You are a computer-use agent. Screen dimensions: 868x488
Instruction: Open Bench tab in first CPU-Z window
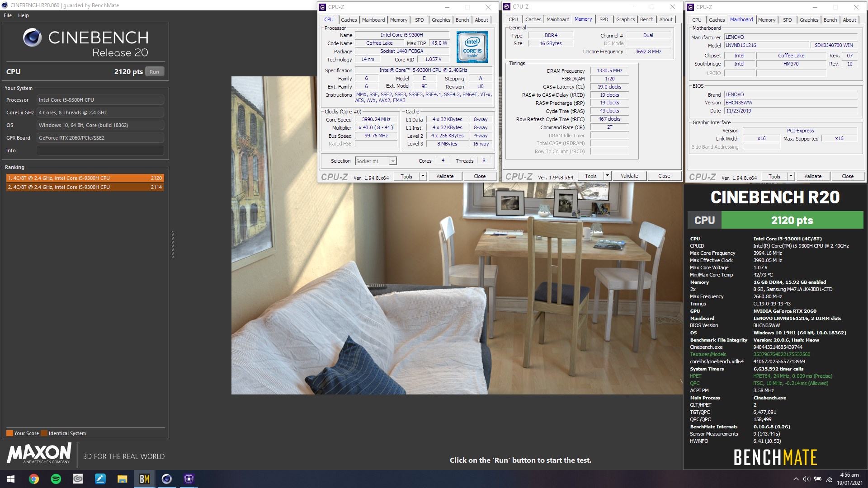coord(462,20)
